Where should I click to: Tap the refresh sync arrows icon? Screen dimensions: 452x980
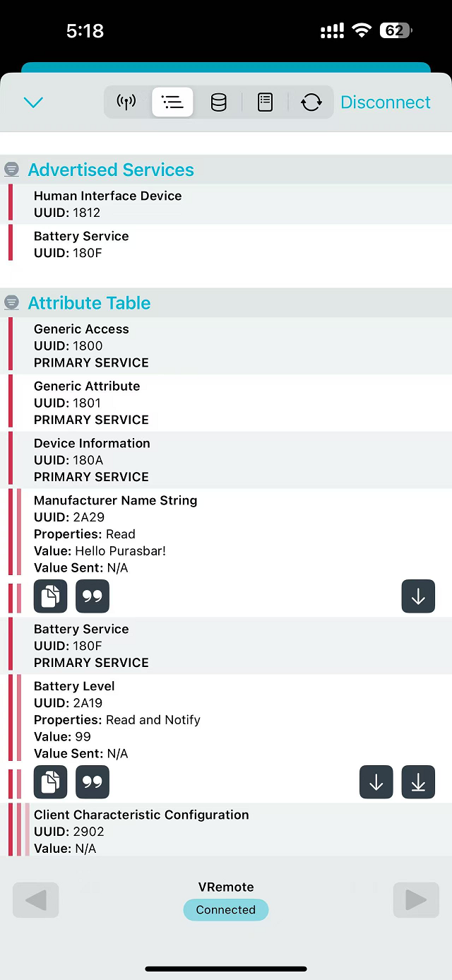(311, 102)
